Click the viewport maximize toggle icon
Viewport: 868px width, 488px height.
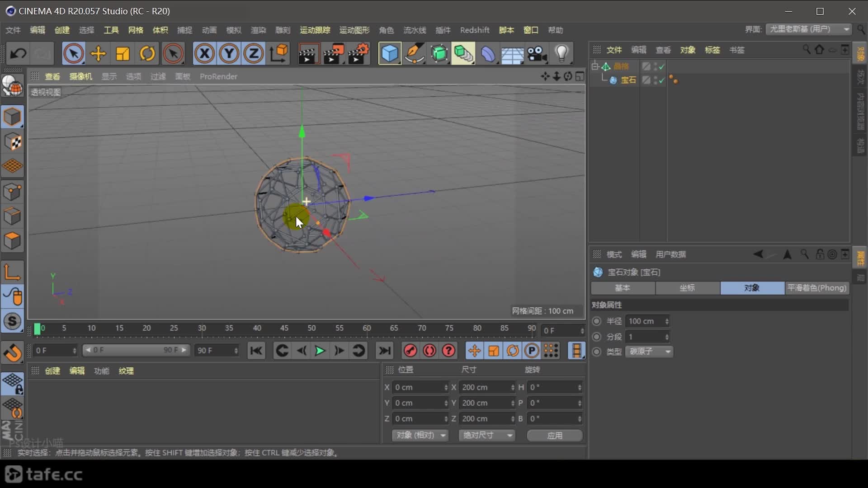pos(580,76)
